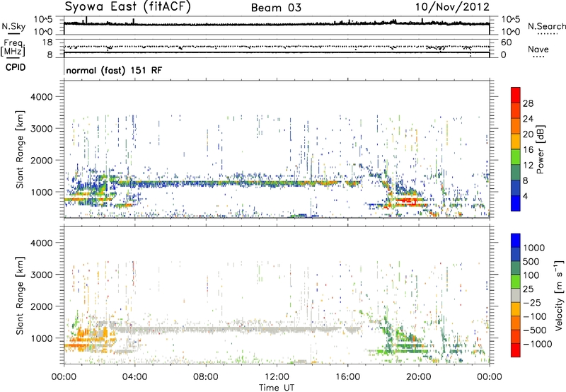The width and height of the screenshot is (566, 392).
Task: Click the '16' tick on the Power colorbar
Action: click(528, 150)
